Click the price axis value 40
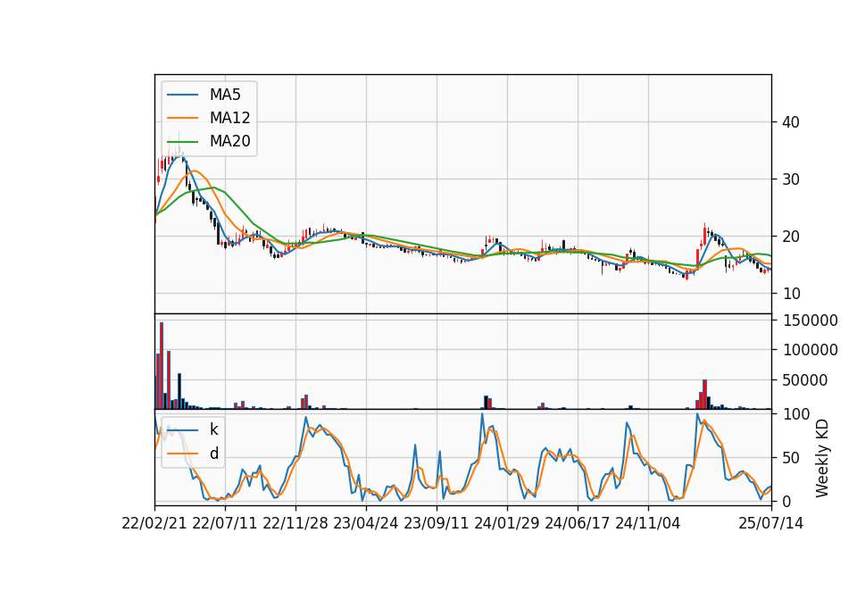Viewport: 857px width, 616px height. click(791, 122)
